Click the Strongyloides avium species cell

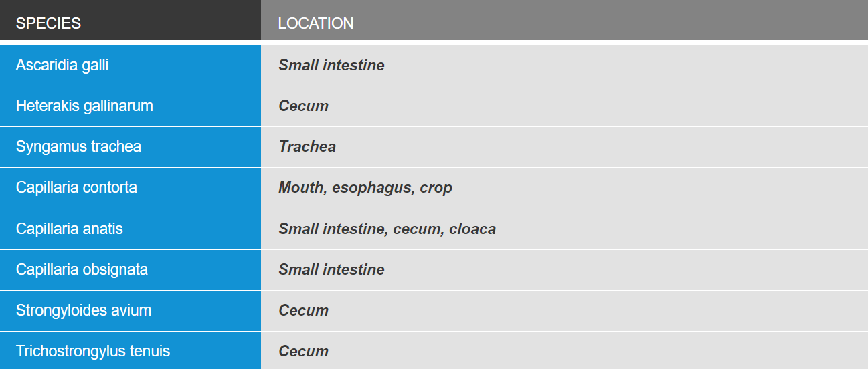(x=131, y=310)
